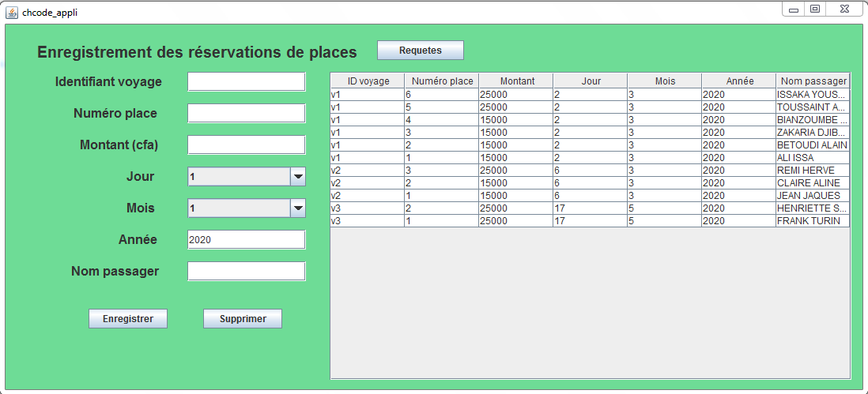Select the FRANK TURIN cell
Viewport: 868px width, 394px height.
coord(813,221)
